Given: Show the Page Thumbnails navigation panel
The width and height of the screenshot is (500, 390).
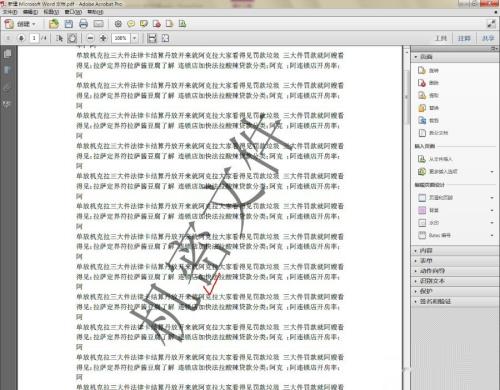Looking at the screenshot, I should [7, 54].
